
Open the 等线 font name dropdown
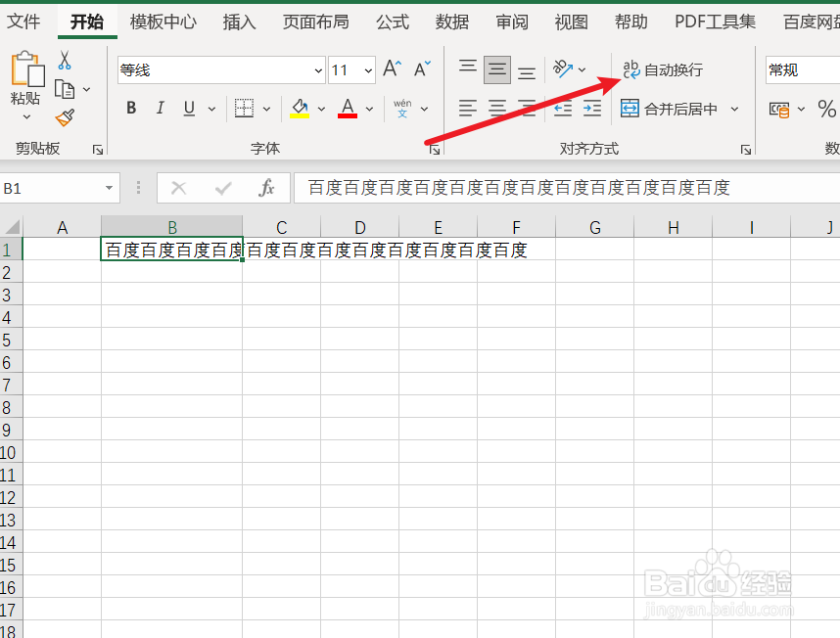[318, 70]
